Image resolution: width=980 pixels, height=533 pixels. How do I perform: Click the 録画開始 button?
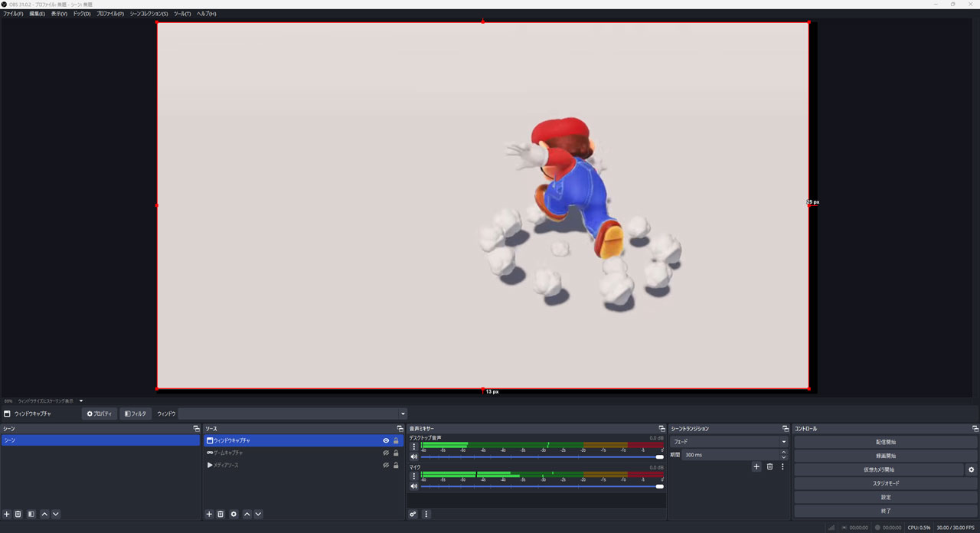pyautogui.click(x=885, y=456)
